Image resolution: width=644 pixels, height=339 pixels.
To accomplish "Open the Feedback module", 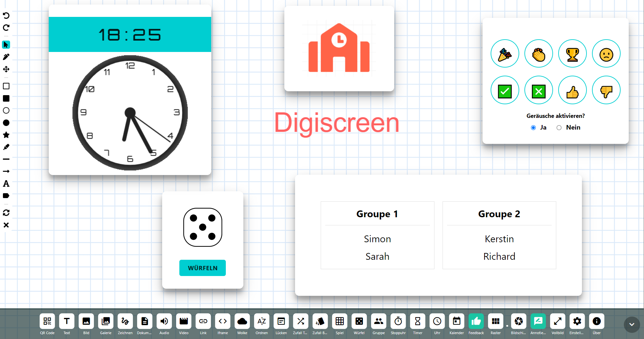I will click(476, 321).
